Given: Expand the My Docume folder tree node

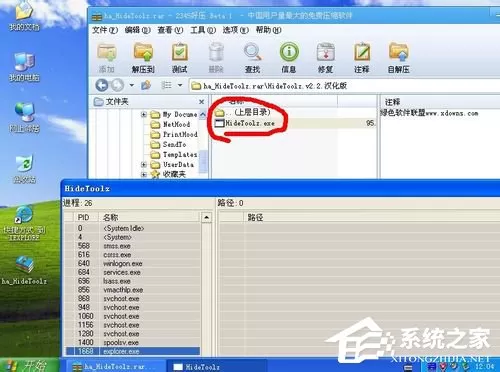Looking at the screenshot, I should click(144, 115).
